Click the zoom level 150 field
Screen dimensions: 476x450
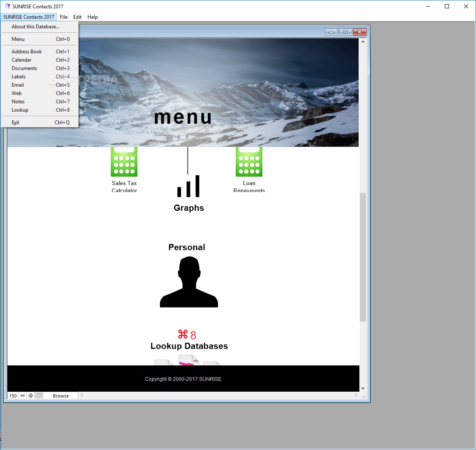click(13, 396)
